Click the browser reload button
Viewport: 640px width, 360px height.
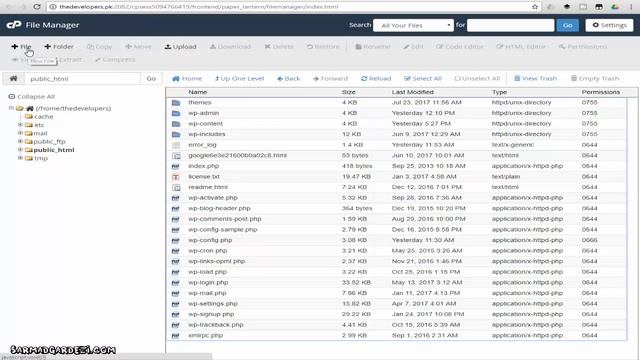37,7
